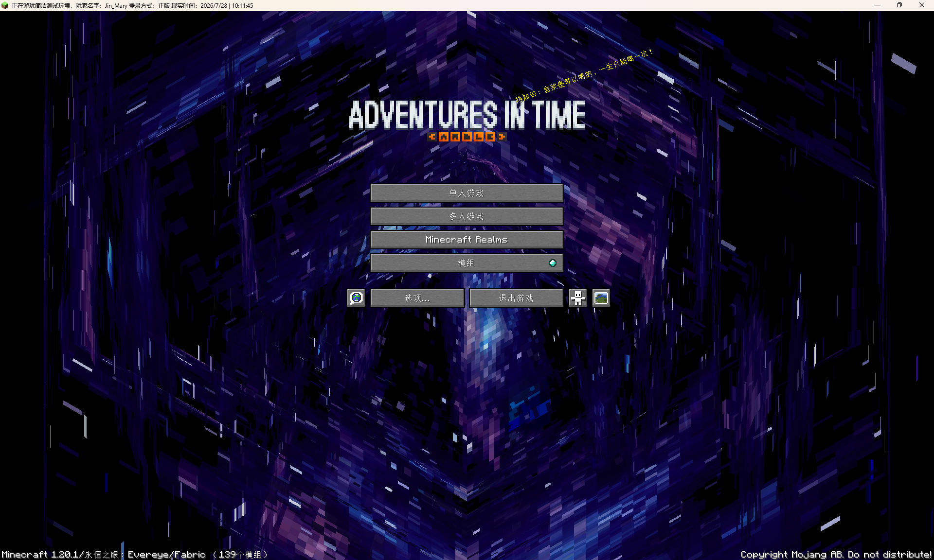Click the yellow splash text near the logo
The height and width of the screenshot is (560, 934).
[584, 75]
